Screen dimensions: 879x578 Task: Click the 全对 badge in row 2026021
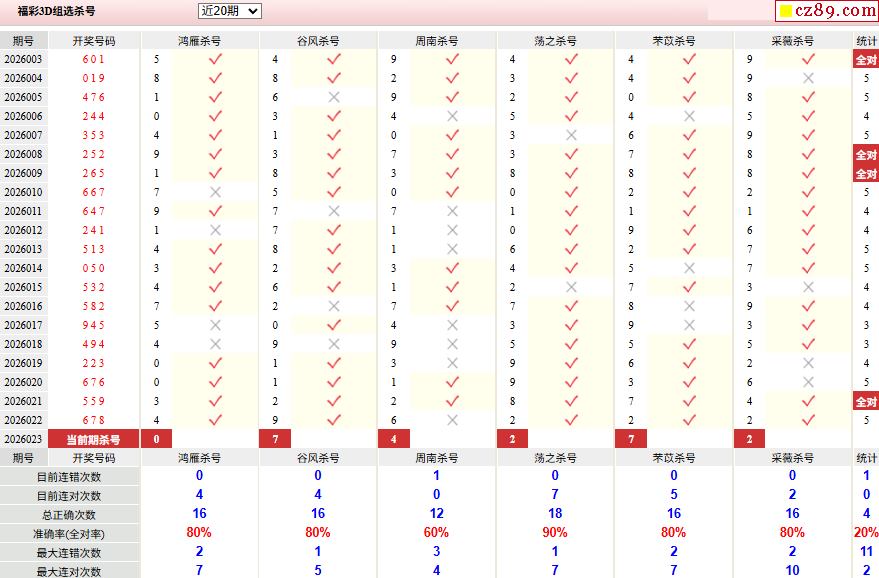click(865, 401)
